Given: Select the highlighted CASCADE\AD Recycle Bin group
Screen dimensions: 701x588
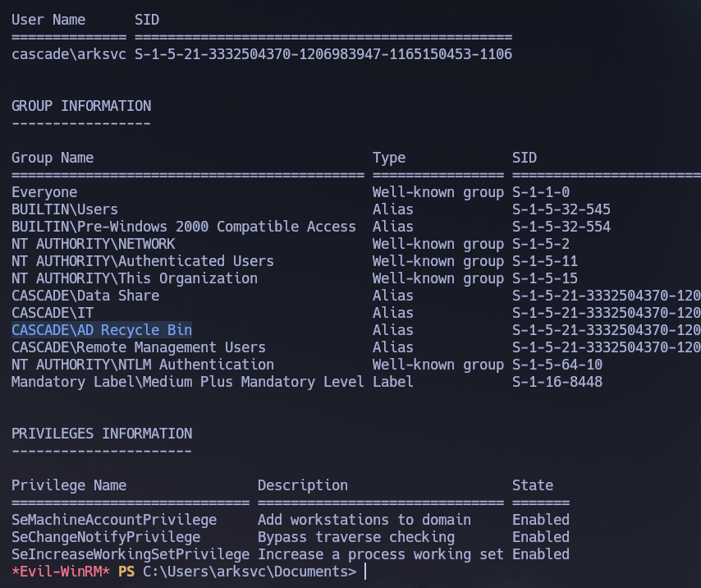Looking at the screenshot, I should pyautogui.click(x=100, y=329).
